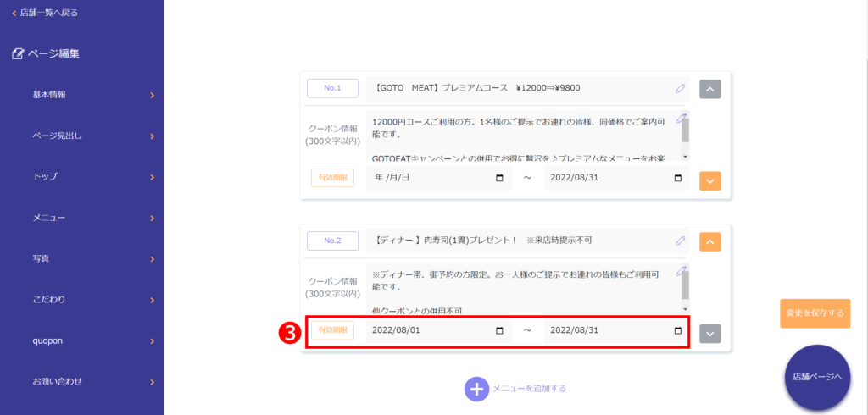Image resolution: width=868 pixels, height=415 pixels.
Task: Move coupon No.2 down with gray arrow
Action: tap(709, 334)
